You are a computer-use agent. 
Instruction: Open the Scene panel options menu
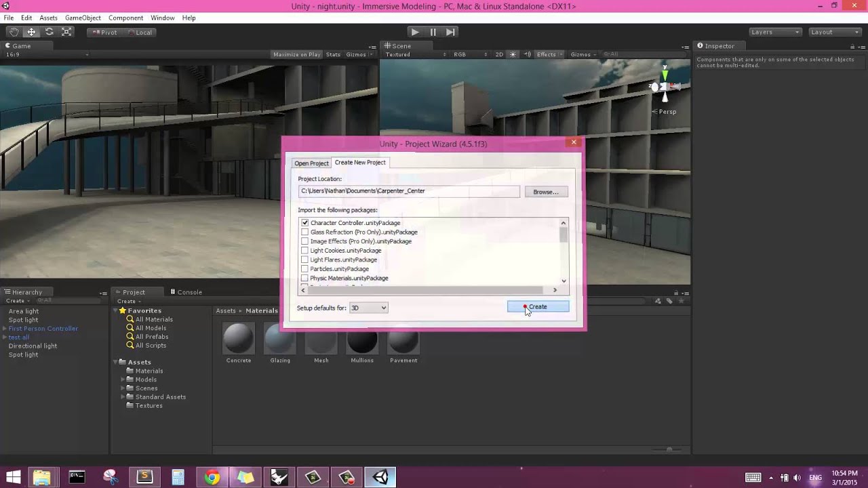(x=686, y=46)
